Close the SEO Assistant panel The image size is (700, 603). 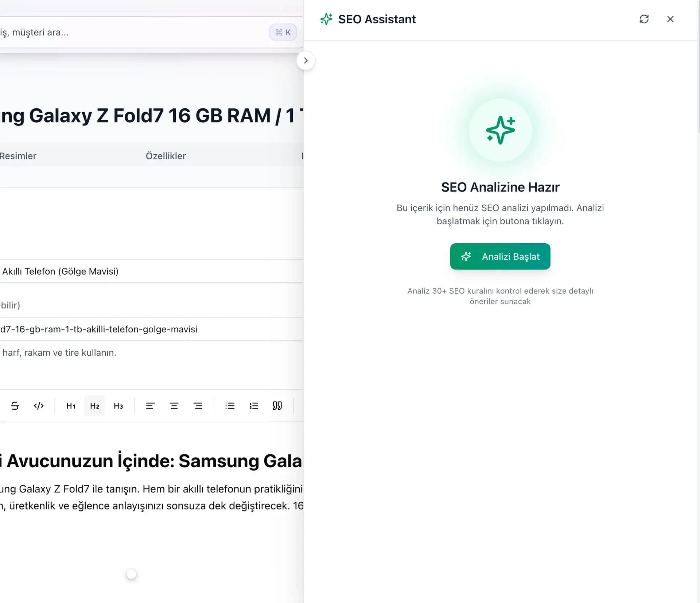[x=670, y=19]
